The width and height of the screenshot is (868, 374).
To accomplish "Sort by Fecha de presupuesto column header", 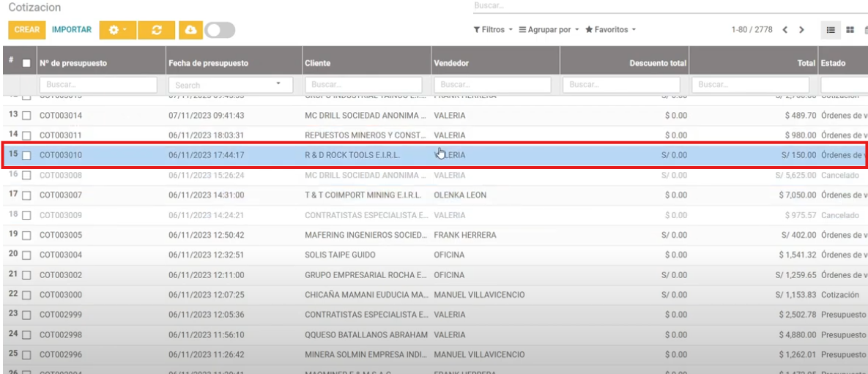I will click(x=208, y=63).
